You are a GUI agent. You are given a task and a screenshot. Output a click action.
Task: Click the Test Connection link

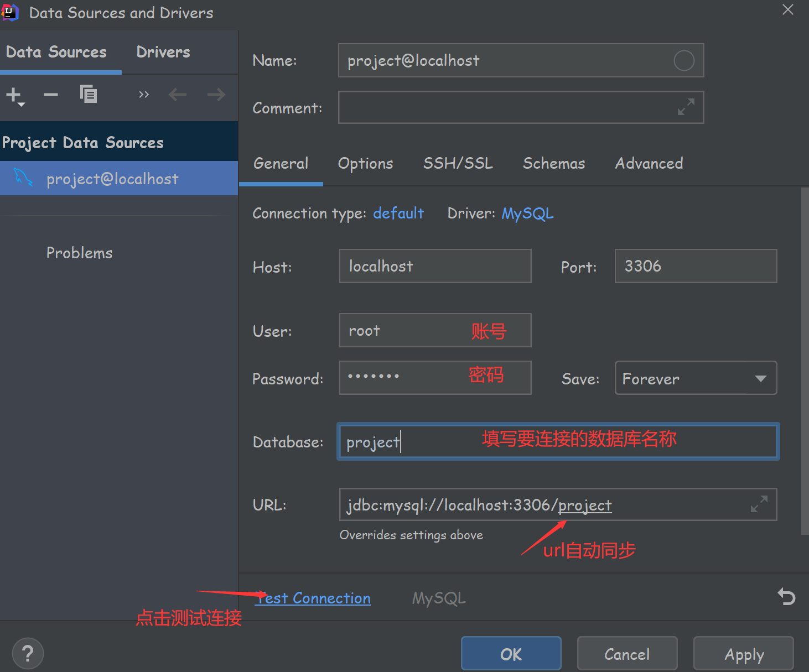(313, 598)
